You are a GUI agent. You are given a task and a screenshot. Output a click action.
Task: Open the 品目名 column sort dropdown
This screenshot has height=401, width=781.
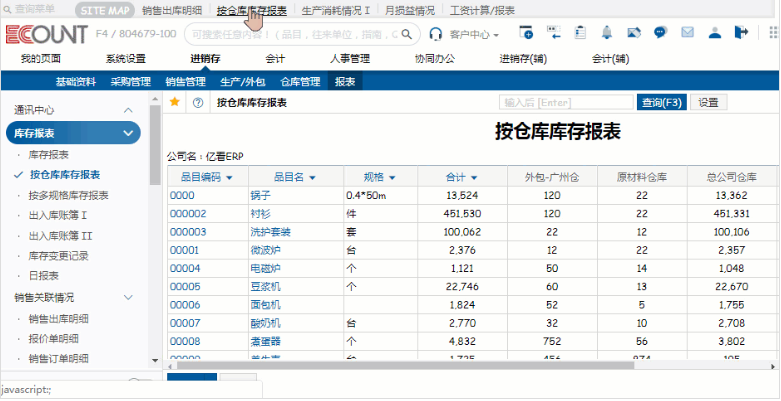(312, 178)
